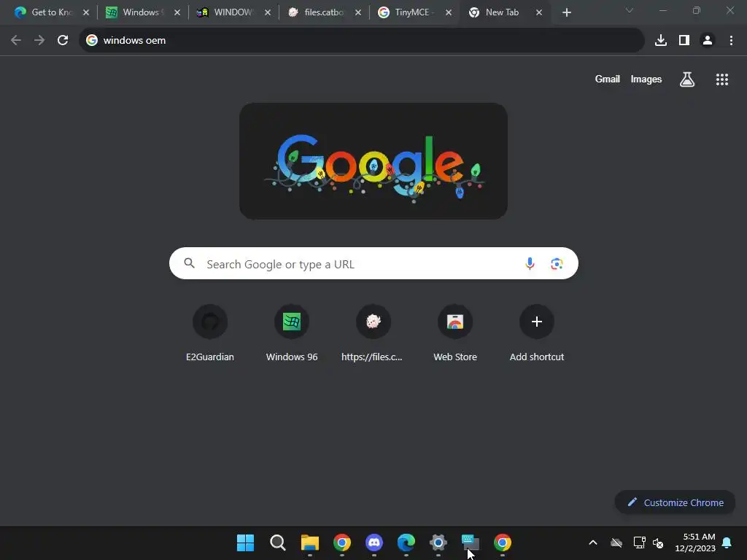Reload the current page

coord(63,41)
